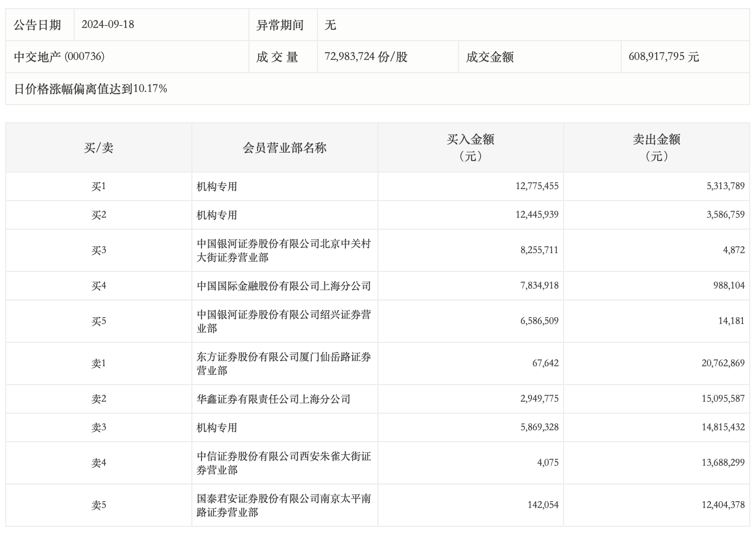Select the announcement date 2024-09-18
The image size is (756, 536).
point(108,25)
